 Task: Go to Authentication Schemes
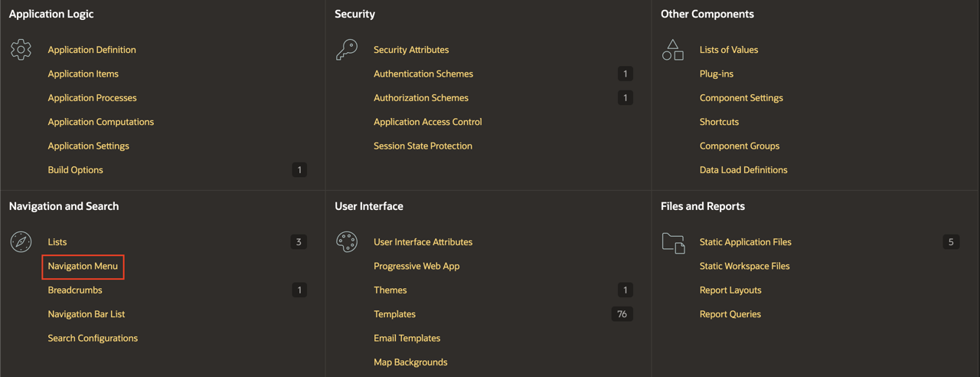pyautogui.click(x=423, y=74)
